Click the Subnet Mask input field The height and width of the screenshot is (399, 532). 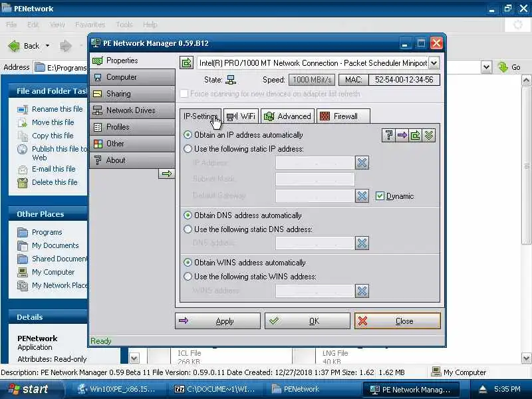point(315,179)
